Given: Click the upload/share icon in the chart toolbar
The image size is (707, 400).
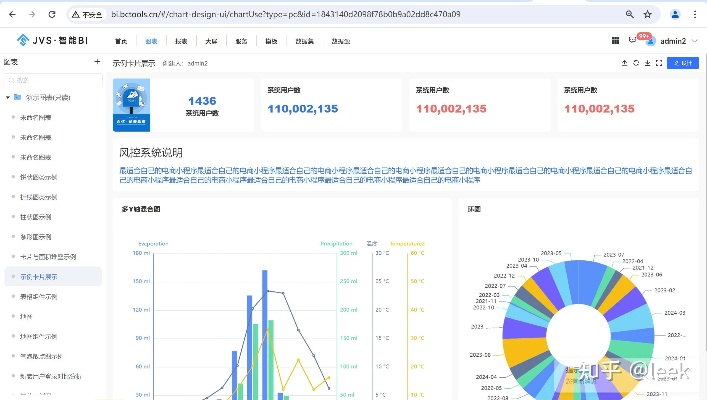Looking at the screenshot, I should (623, 62).
